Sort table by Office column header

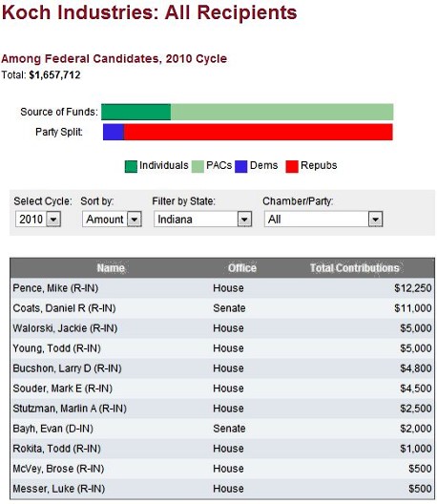click(x=242, y=268)
